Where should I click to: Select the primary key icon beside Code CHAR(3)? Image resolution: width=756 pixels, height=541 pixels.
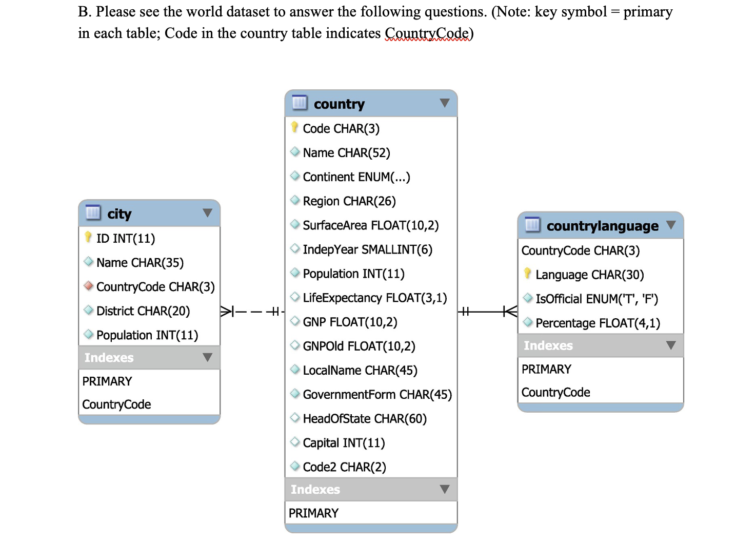point(294,127)
